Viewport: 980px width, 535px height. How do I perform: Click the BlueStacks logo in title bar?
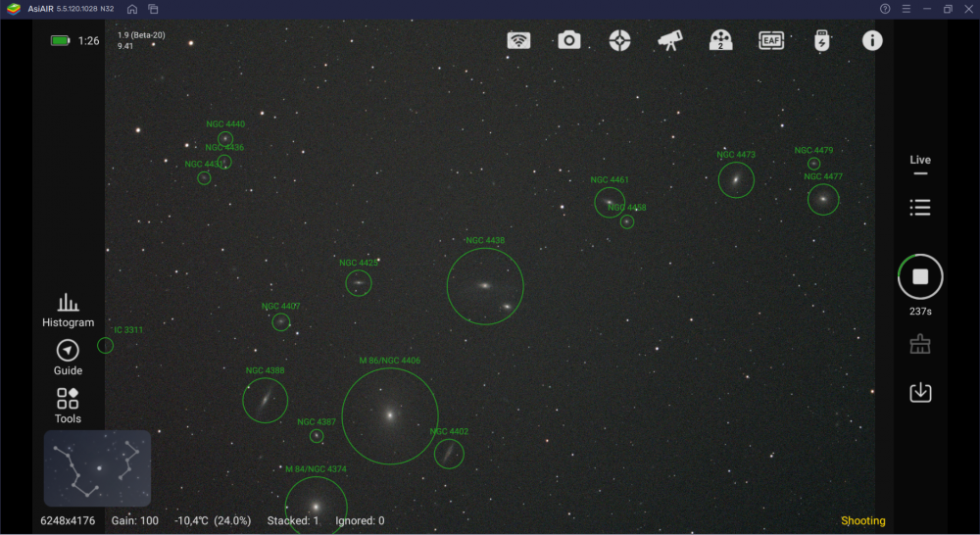click(13, 9)
